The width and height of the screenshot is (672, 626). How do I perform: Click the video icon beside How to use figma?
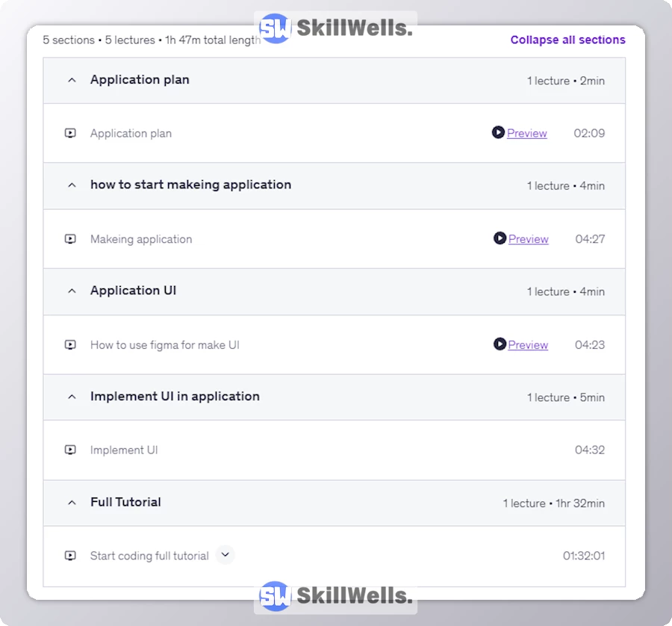pyautogui.click(x=70, y=345)
